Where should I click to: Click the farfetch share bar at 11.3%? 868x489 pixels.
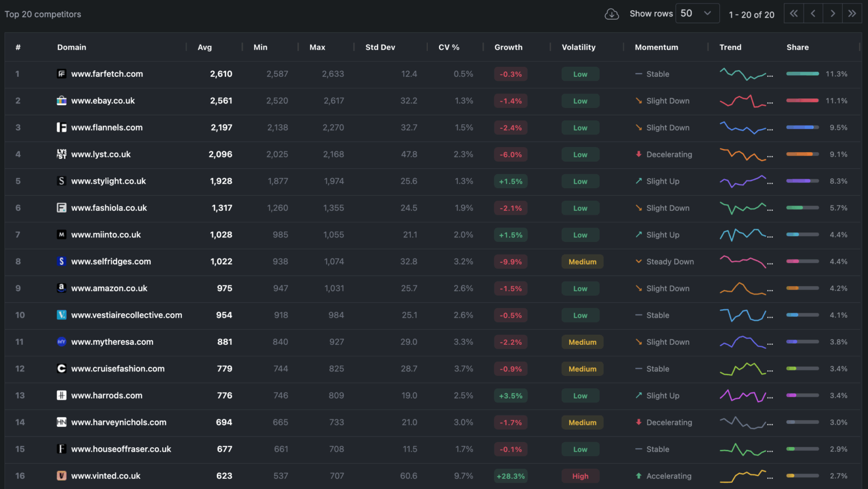[x=802, y=74]
